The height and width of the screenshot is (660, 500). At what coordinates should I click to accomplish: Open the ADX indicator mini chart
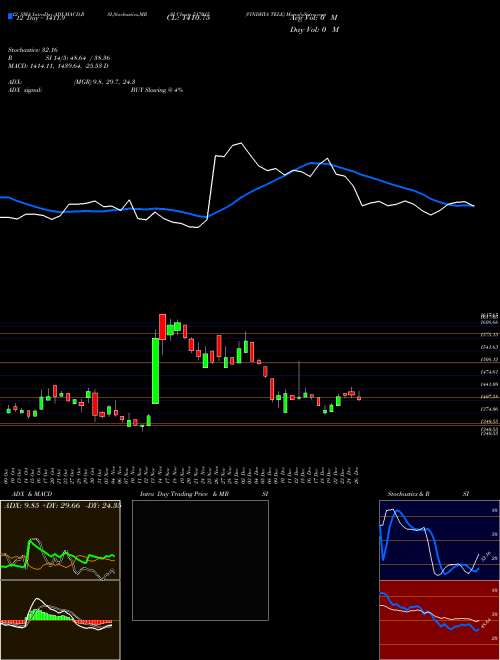[60, 540]
